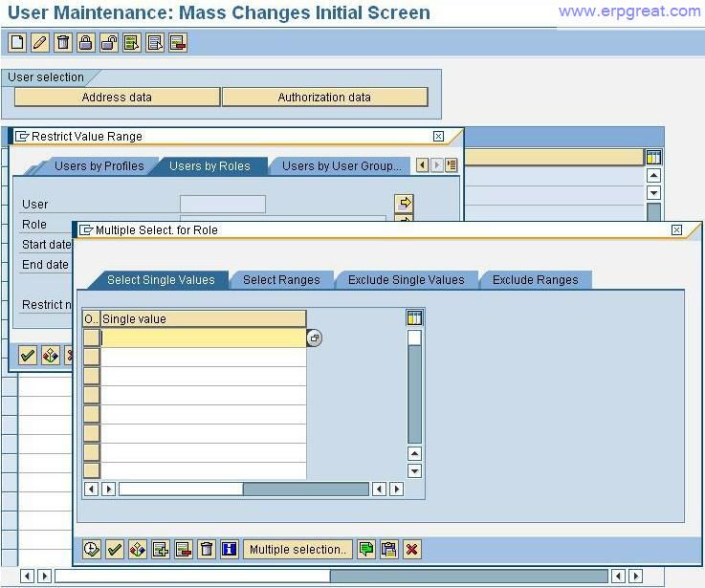
Task: Click the www.erpgreat.com link
Action: [629, 11]
